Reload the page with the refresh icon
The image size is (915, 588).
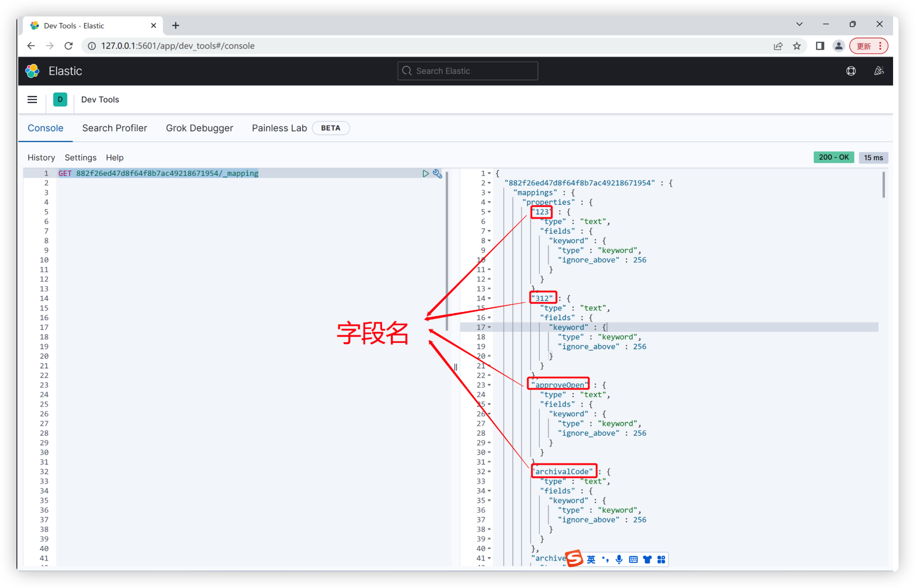coord(68,46)
